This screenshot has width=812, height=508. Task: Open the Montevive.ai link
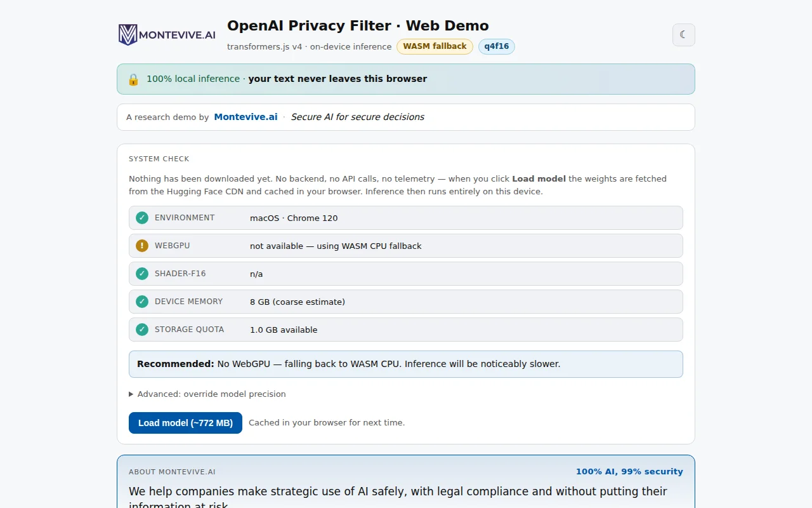pos(246,117)
